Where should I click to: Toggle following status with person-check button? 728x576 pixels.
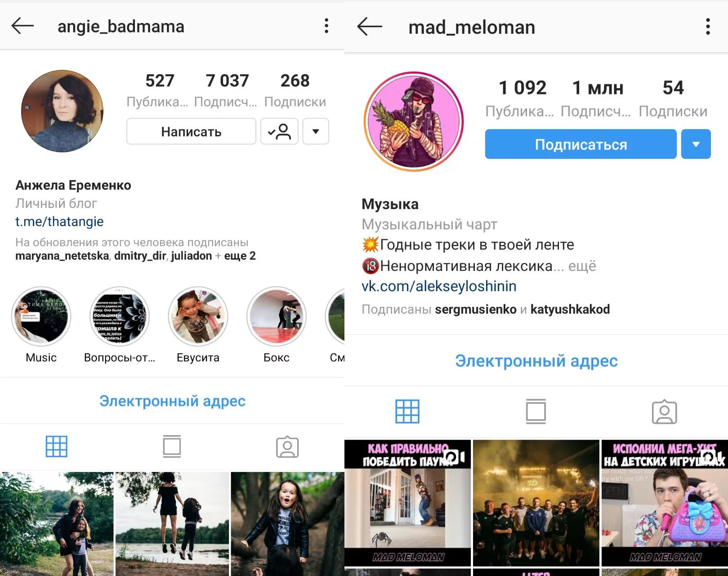pyautogui.click(x=279, y=131)
